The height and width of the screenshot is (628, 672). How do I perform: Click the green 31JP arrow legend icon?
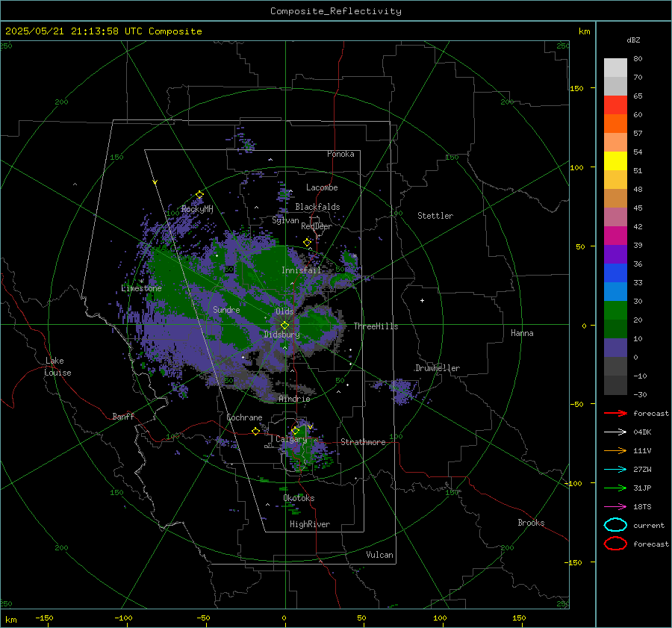tap(615, 488)
